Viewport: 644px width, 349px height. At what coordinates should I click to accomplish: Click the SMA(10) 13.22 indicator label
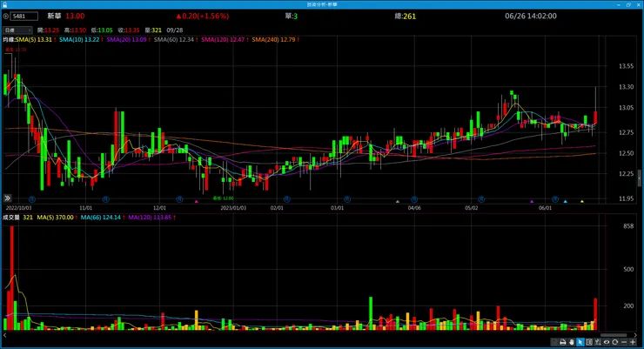(81, 39)
